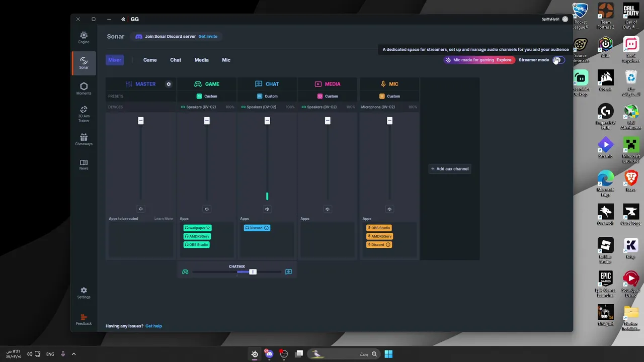The width and height of the screenshot is (644, 362).
Task: Select AMDRSServ app chip in Game channel
Action: (197, 236)
